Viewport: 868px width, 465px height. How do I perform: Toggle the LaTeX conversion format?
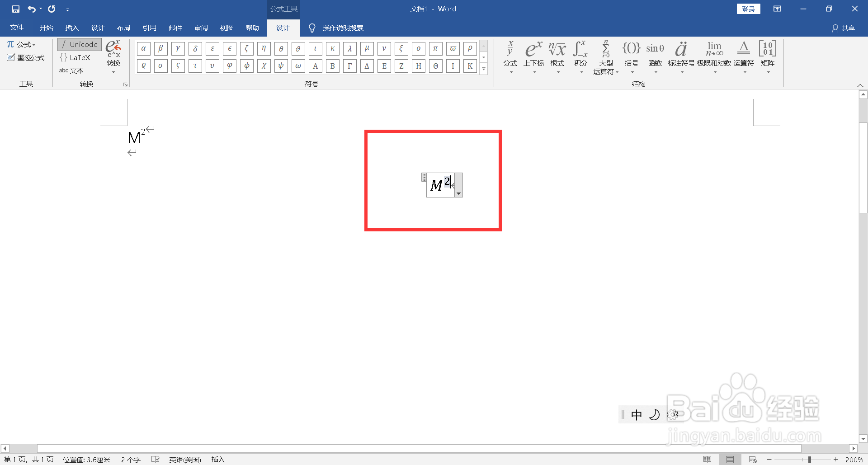[x=75, y=57]
